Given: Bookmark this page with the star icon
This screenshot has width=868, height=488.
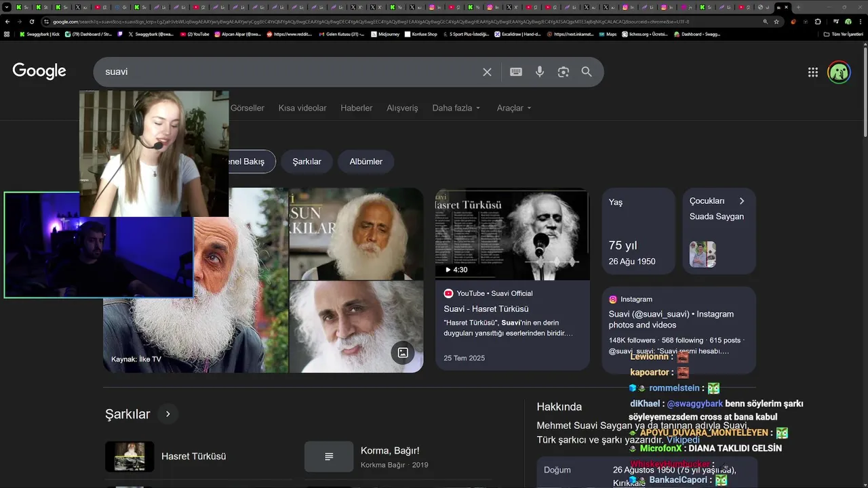Looking at the screenshot, I should pos(776,22).
